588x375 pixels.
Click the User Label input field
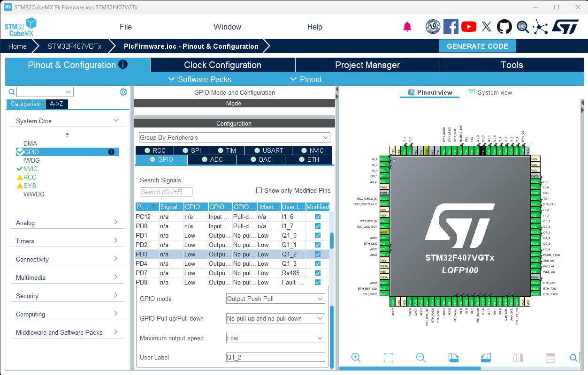[x=275, y=357]
